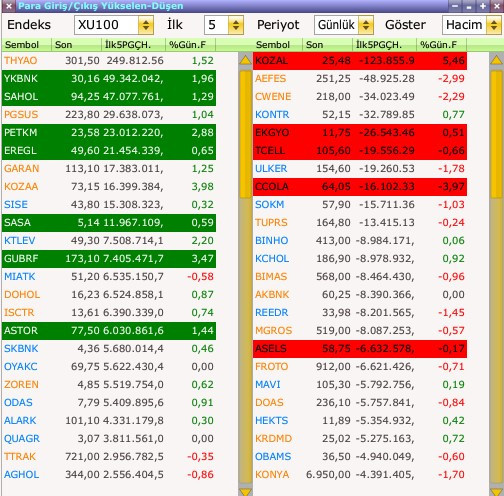Select the ISCTR symbol
This screenshot has height=496, width=504.
pos(19,313)
